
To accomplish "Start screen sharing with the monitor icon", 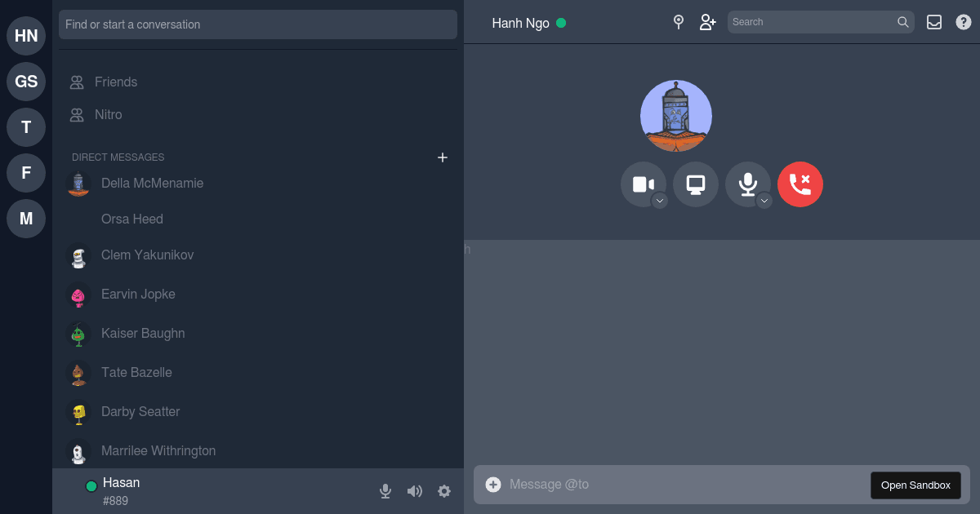I will (x=695, y=184).
